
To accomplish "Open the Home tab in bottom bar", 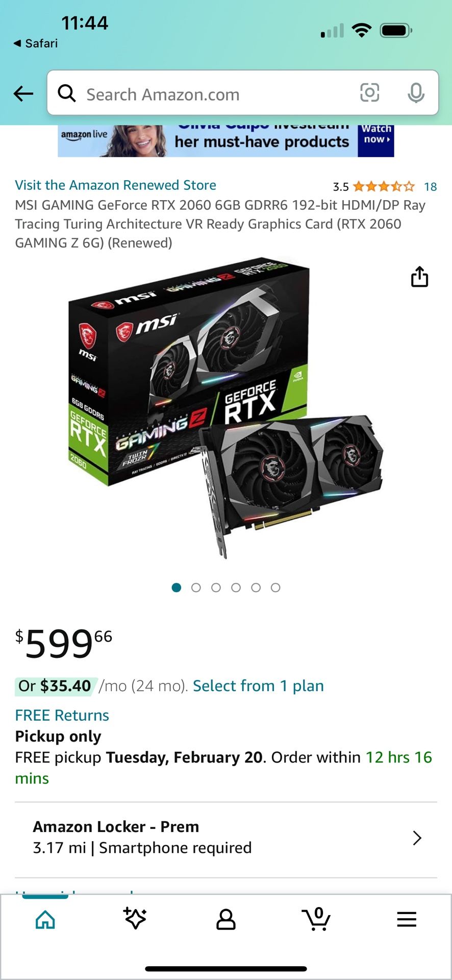I will click(45, 919).
